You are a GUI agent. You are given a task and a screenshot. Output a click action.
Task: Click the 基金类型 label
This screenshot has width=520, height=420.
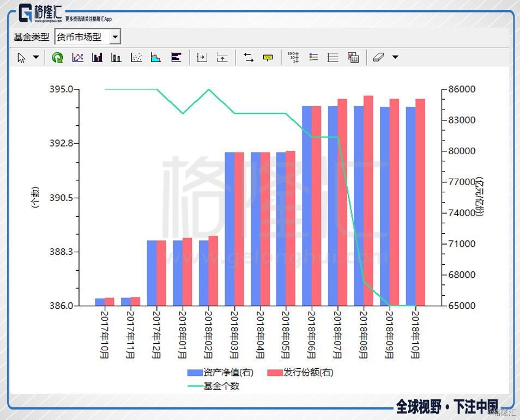(31, 37)
